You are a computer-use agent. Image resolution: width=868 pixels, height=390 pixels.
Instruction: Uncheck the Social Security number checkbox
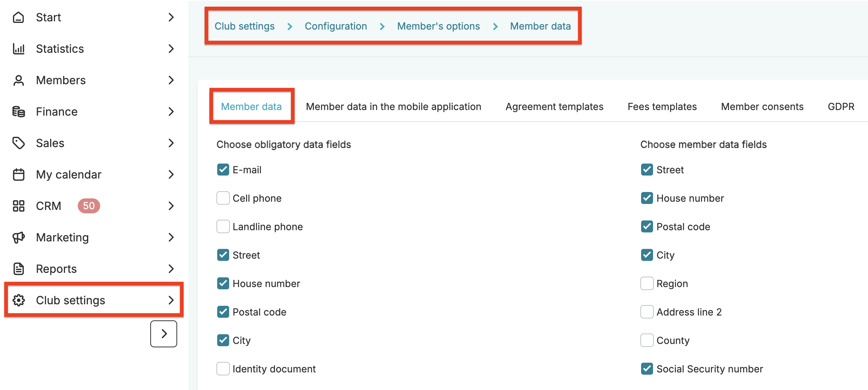click(647, 369)
